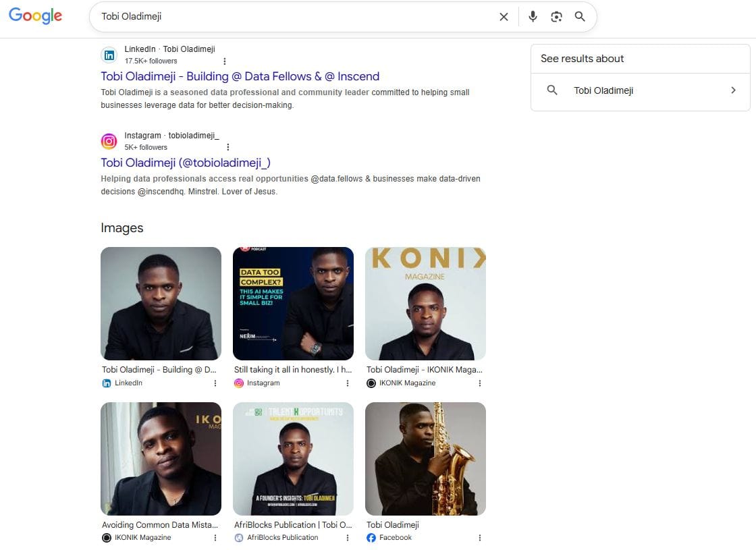
Task: Open the AfriBlocks Publication image thumbnail
Action: [293, 459]
